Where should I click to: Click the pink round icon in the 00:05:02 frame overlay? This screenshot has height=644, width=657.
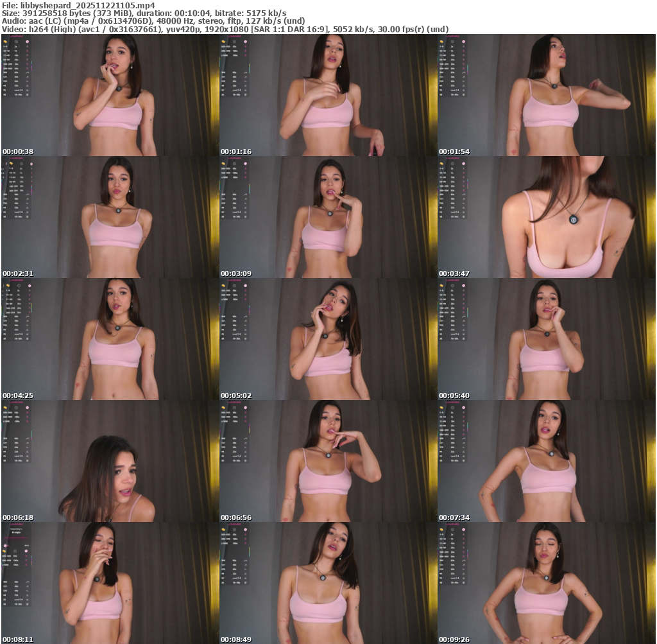[244, 285]
